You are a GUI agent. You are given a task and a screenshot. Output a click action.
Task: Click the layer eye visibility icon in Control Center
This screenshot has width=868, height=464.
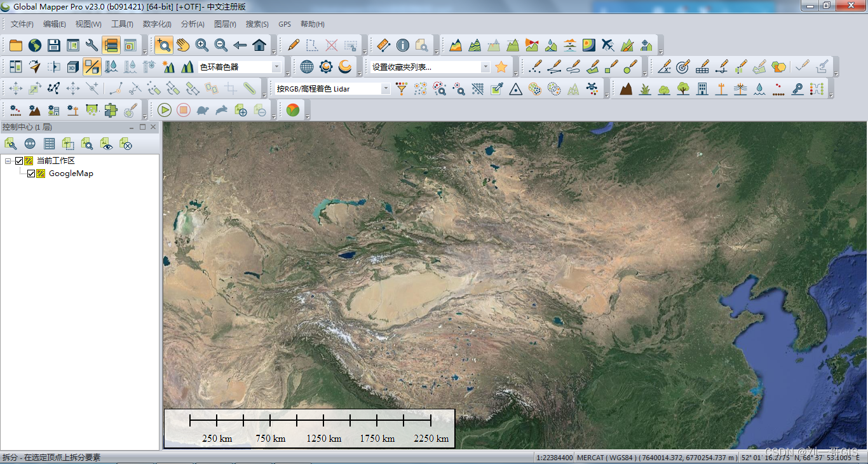click(x=106, y=144)
